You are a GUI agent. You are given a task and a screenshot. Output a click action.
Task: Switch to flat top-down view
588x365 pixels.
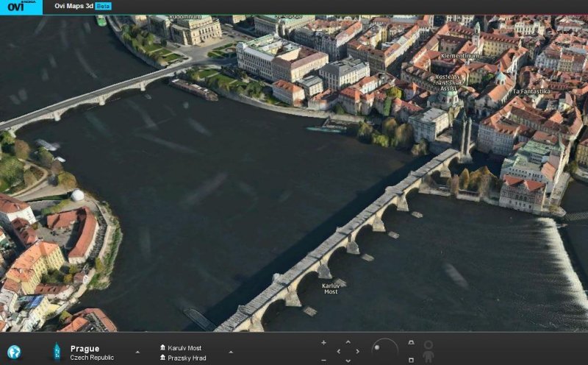click(411, 359)
